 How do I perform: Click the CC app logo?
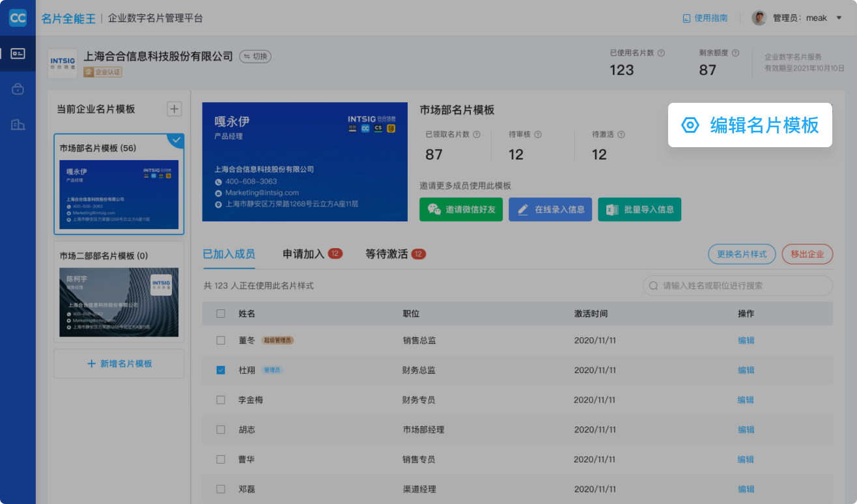[18, 18]
